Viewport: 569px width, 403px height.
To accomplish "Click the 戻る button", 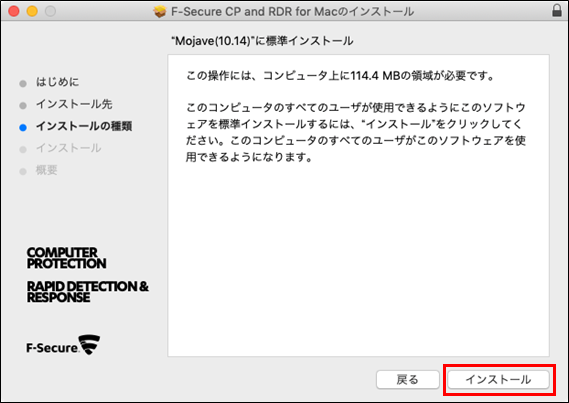I will click(x=408, y=380).
